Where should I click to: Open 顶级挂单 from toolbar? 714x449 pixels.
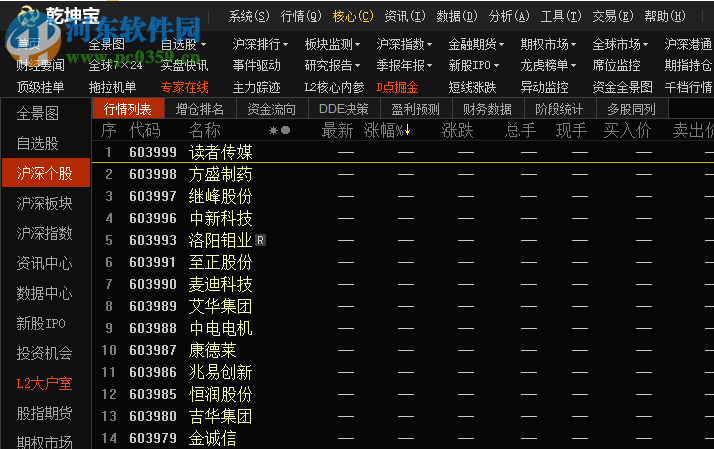[41, 87]
